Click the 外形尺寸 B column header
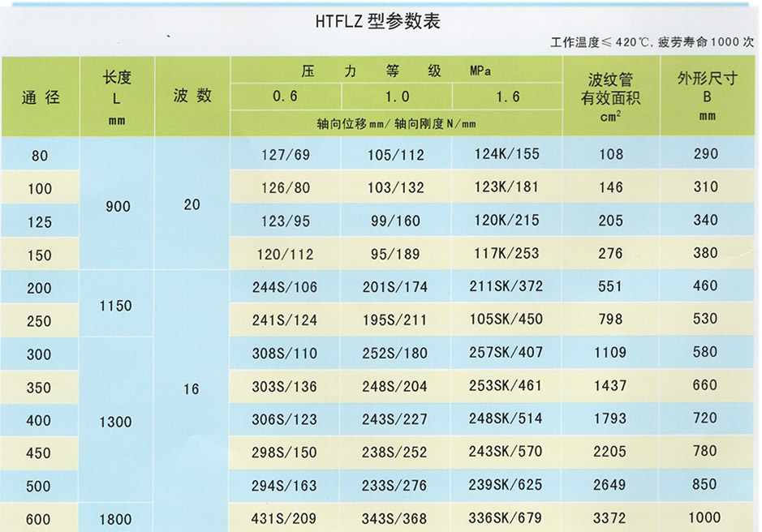This screenshot has width=762, height=532. (x=707, y=96)
